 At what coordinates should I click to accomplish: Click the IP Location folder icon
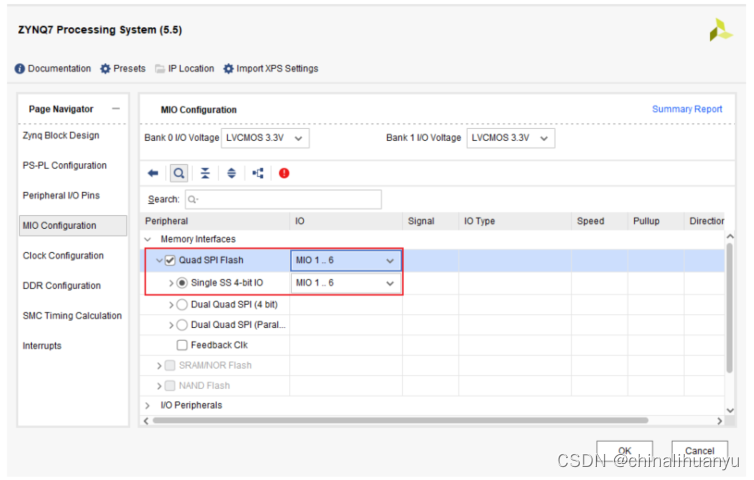click(160, 69)
